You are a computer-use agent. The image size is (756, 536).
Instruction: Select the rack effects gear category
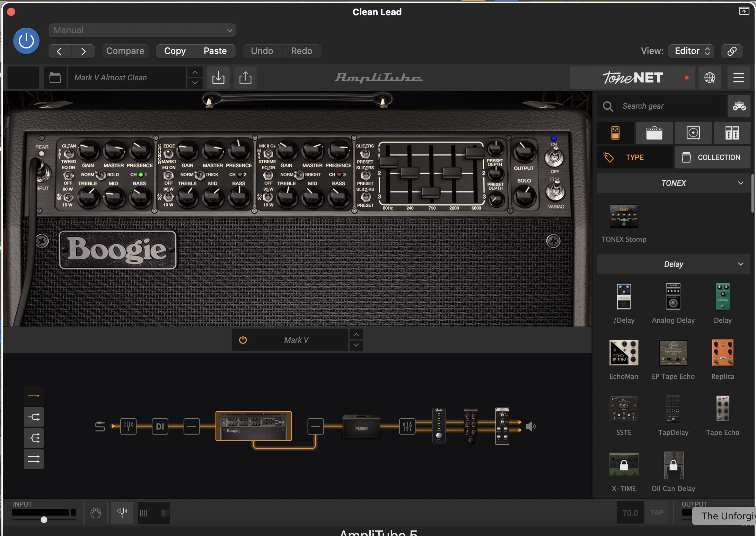point(732,133)
